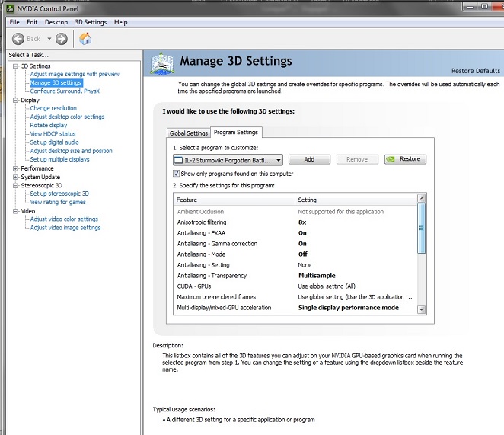Open the program selection dropdown
This screenshot has height=435, width=504.
[228, 160]
